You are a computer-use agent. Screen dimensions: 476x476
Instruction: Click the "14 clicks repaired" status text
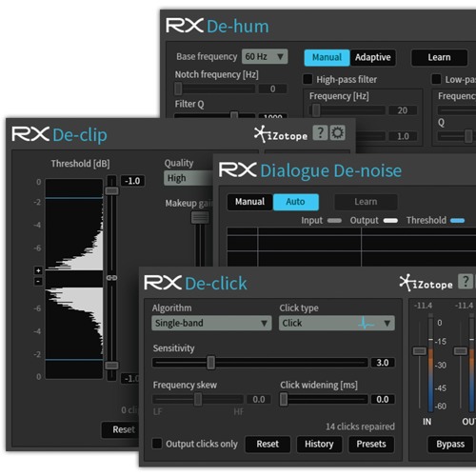point(360,426)
